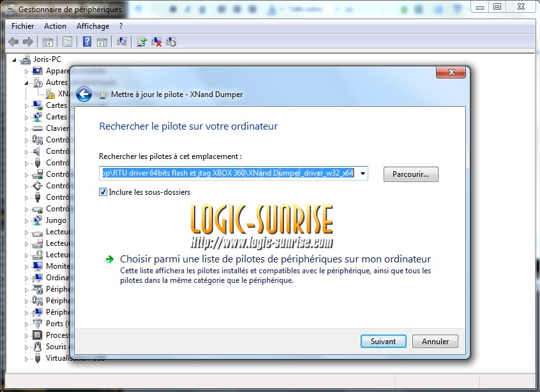Click the Autres périphériques question icon
Image resolution: width=540 pixels, height=392 pixels.
click(x=38, y=82)
